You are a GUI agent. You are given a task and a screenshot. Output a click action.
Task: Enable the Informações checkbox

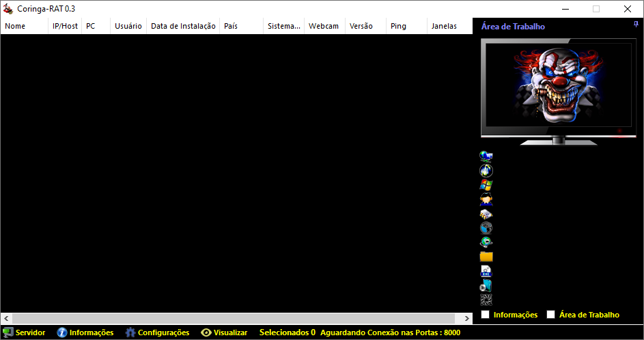(486, 315)
